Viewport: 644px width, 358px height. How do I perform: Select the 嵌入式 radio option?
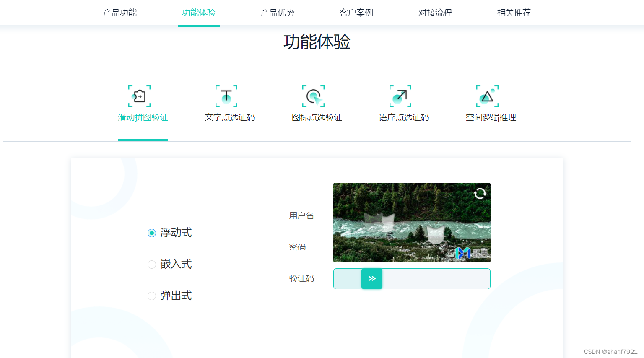tap(152, 265)
